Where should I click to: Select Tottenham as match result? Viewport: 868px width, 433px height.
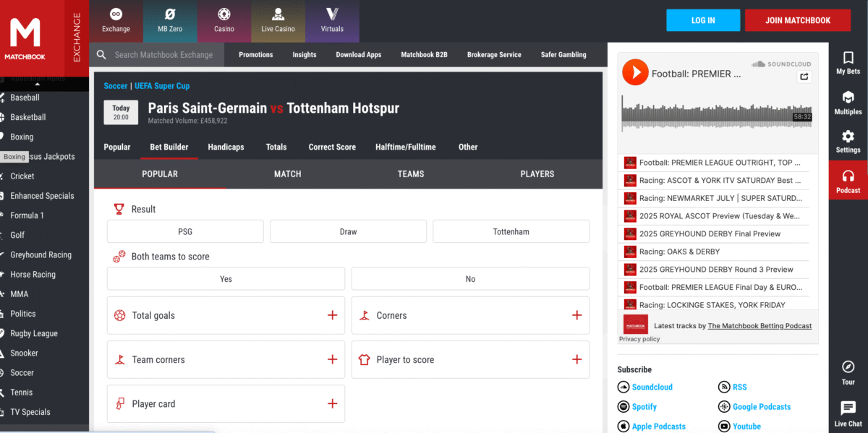coord(511,232)
